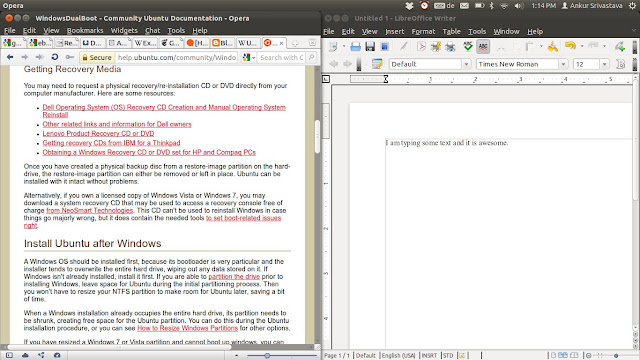Switch to the 'Re...' mail tab

coord(66,43)
